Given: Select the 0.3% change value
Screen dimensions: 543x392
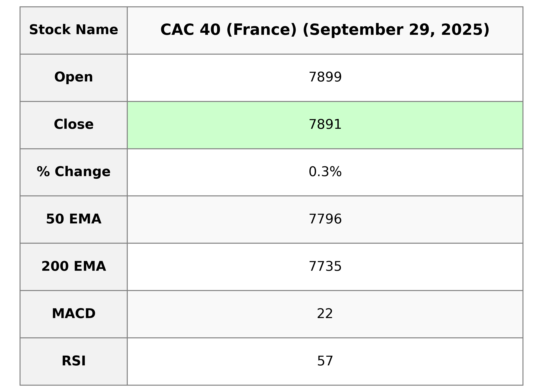Looking at the screenshot, I should [x=325, y=172].
